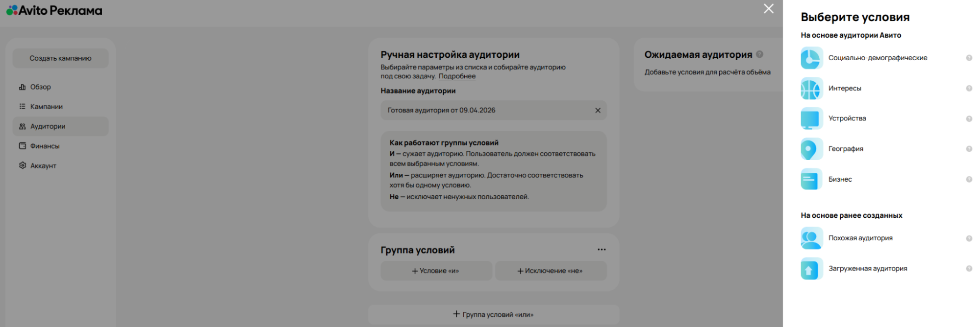Click help icon beside Ожидаемая аудитория
The width and height of the screenshot is (980, 327).
click(759, 54)
